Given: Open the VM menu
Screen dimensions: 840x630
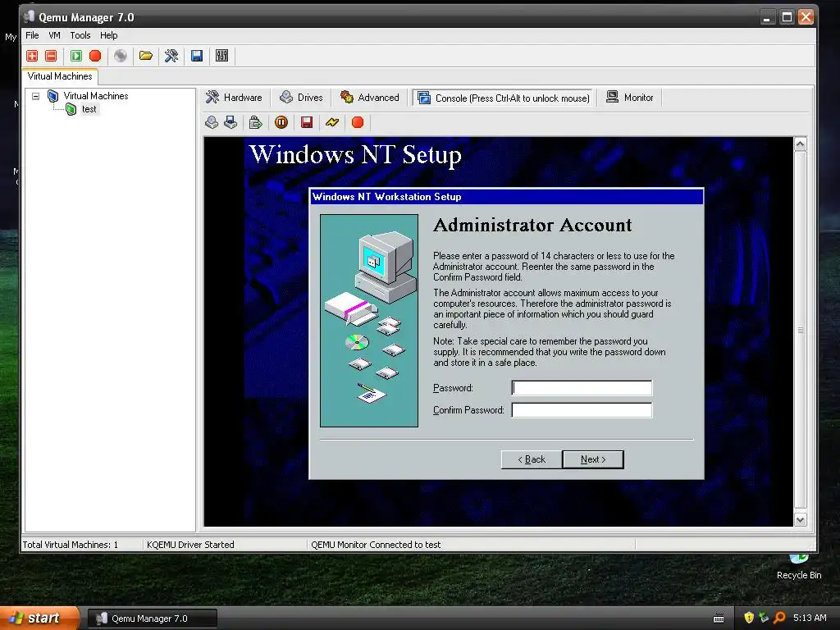Looking at the screenshot, I should click(54, 35).
